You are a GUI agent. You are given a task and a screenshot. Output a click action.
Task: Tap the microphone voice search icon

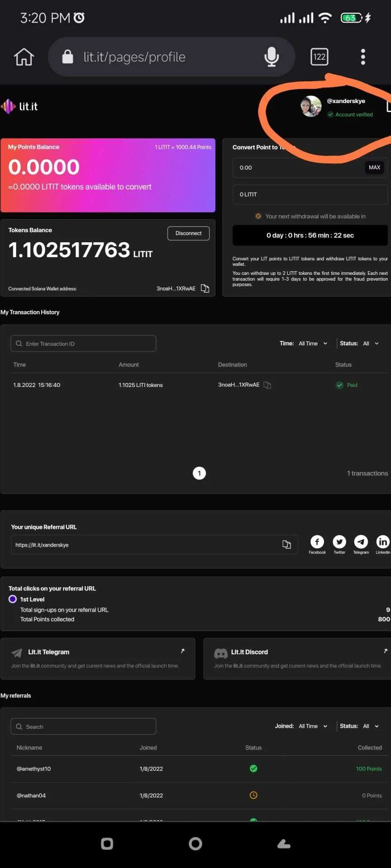[272, 57]
